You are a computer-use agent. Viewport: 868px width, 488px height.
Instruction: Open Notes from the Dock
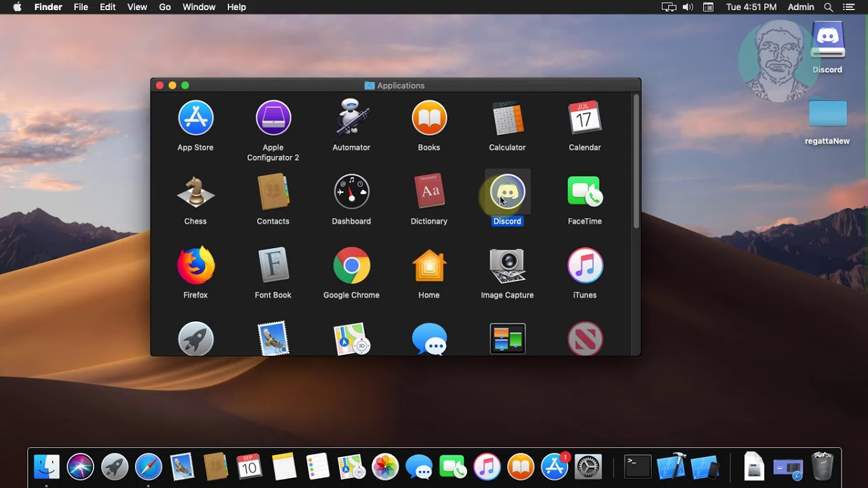coord(283,466)
